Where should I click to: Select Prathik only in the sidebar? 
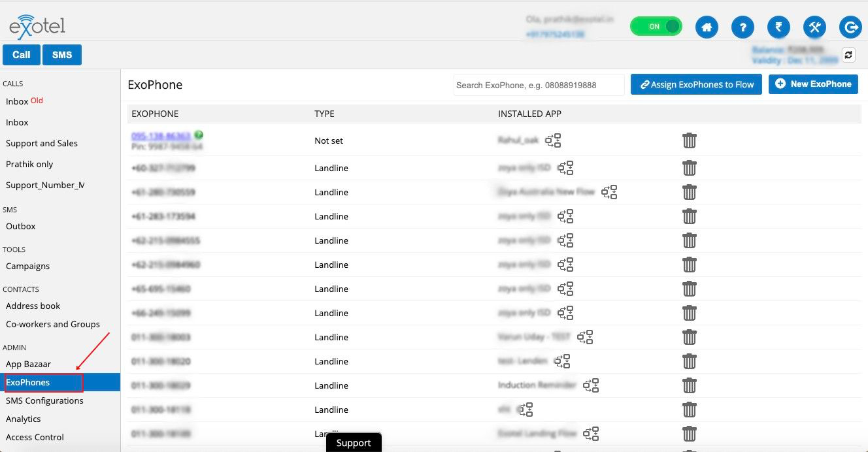click(x=29, y=165)
